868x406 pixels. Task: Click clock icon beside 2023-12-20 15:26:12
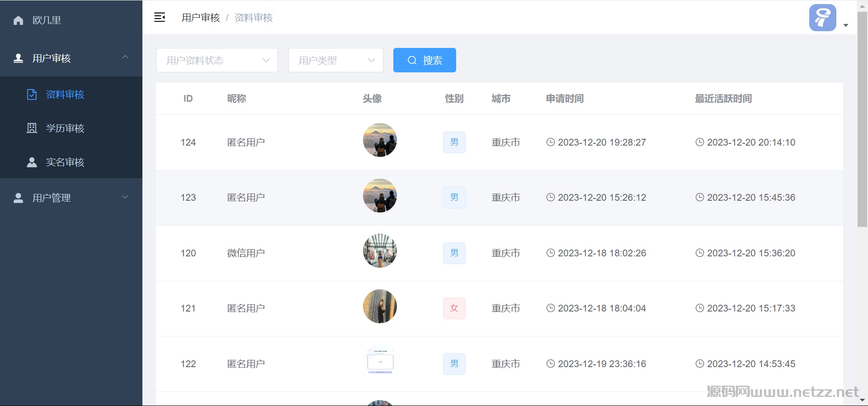coord(550,197)
